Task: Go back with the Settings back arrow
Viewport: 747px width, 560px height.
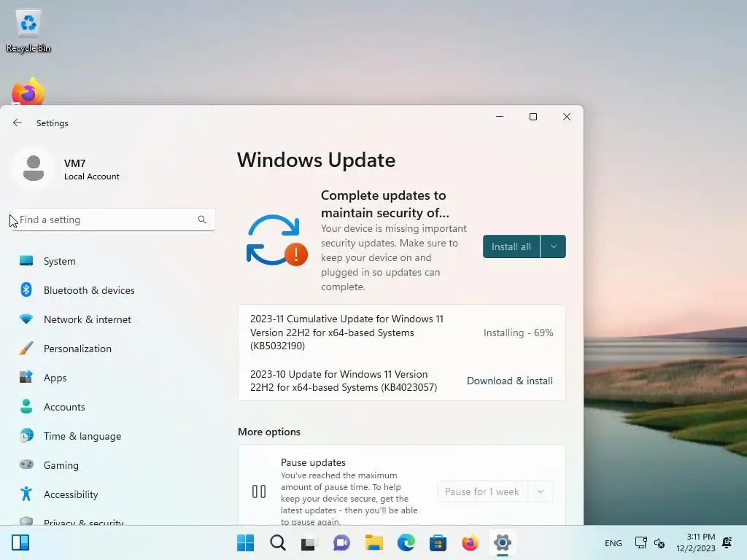Action: click(x=18, y=122)
